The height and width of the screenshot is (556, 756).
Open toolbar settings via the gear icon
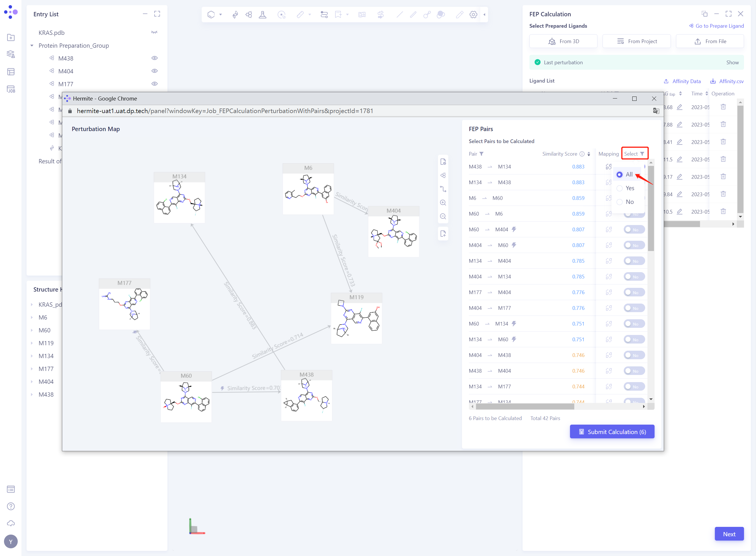tap(473, 15)
